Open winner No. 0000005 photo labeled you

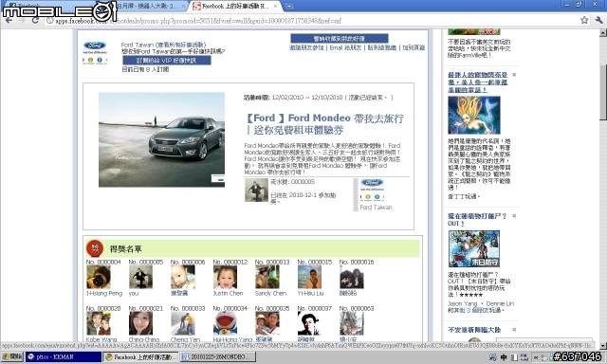pyautogui.click(x=140, y=277)
